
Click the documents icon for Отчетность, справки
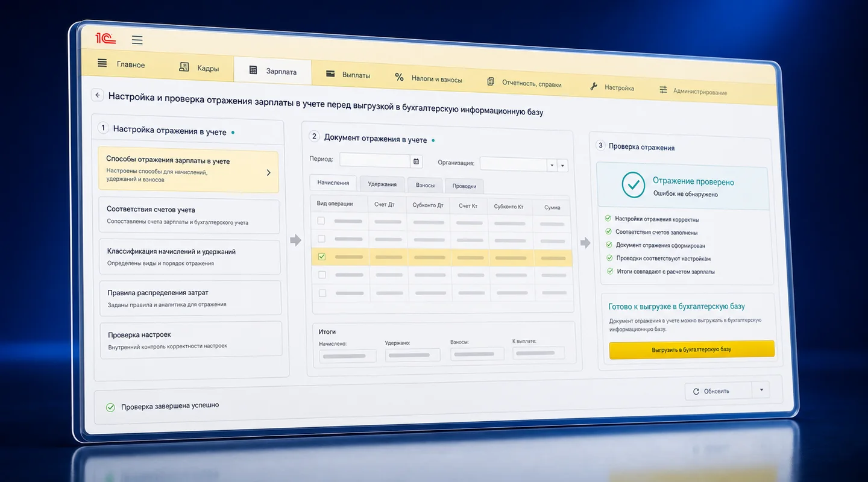click(491, 81)
